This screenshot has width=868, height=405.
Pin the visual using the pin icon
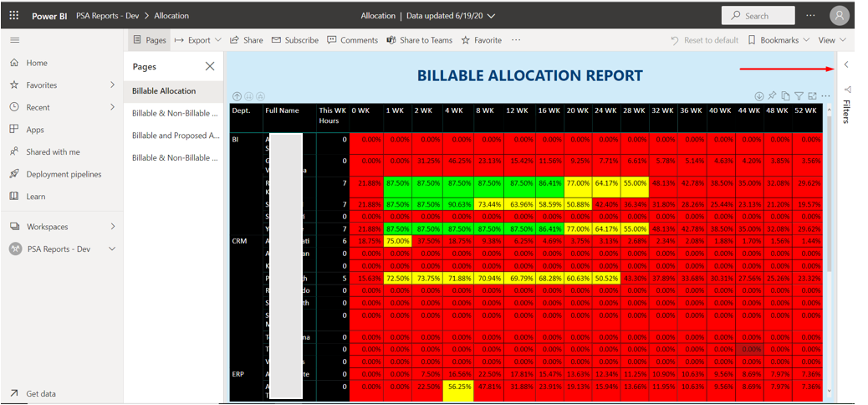coord(772,97)
